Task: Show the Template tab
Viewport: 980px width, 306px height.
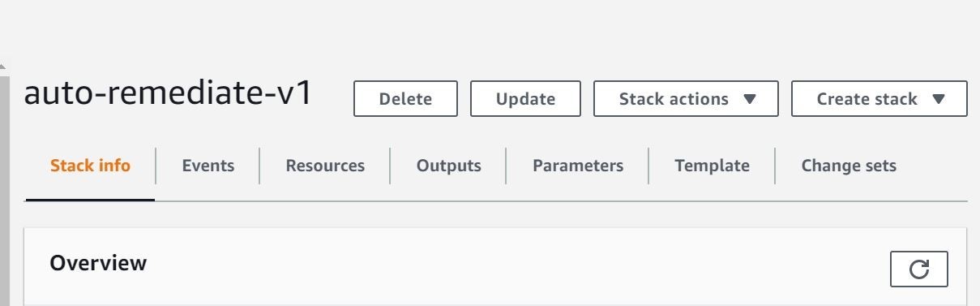Action: [x=712, y=166]
